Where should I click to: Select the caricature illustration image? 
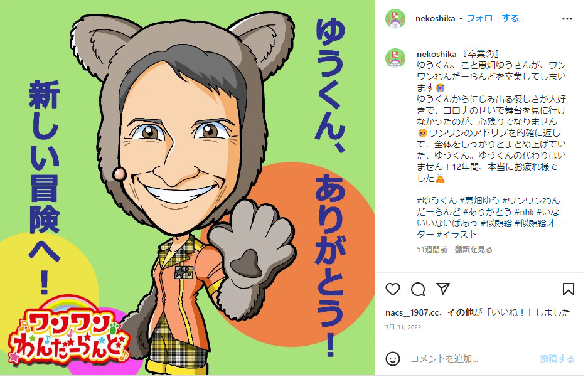pos(187,188)
